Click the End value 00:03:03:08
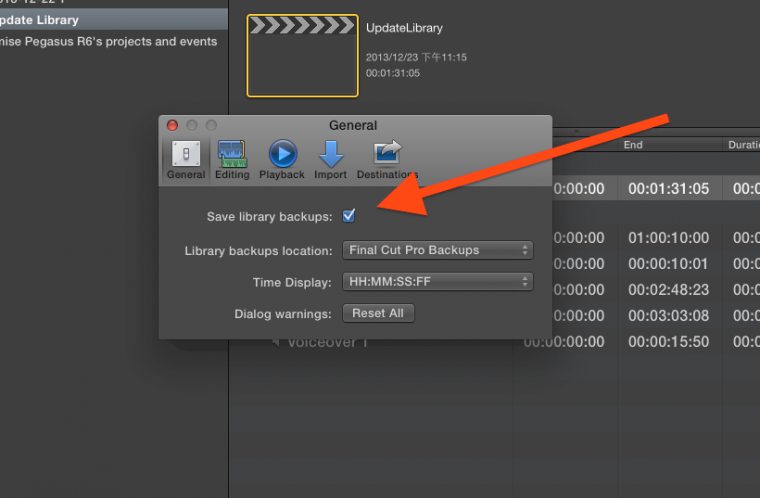Screen dimensions: 760x498 tap(668, 316)
